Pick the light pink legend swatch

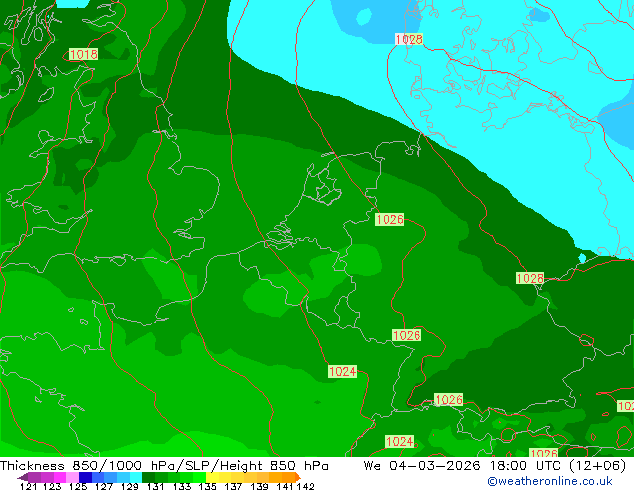tap(72, 477)
